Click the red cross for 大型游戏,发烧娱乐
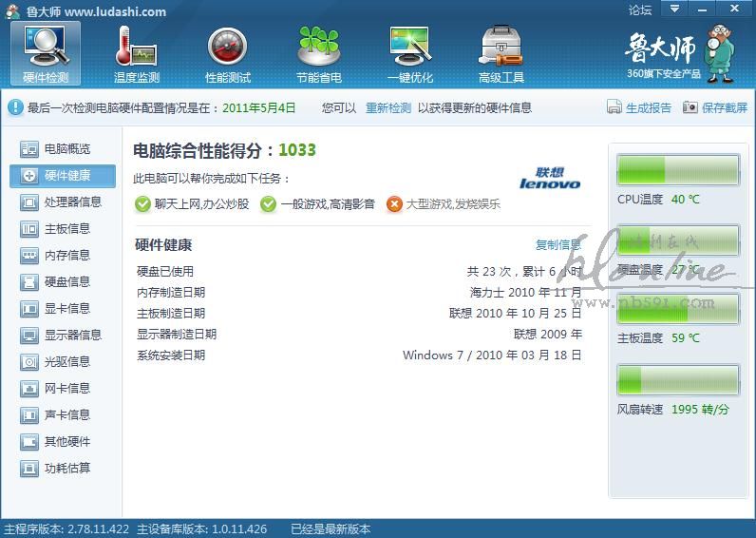This screenshot has width=756, height=538. [394, 204]
